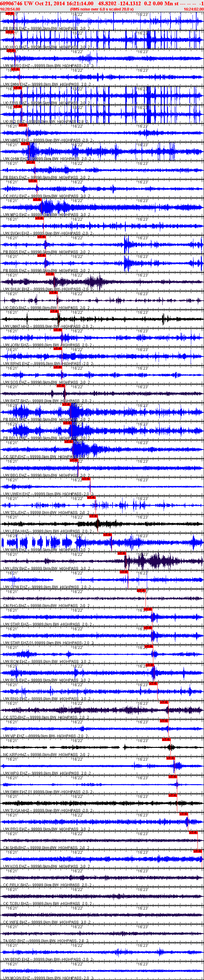Click the red pick marker on UW WIW trace
The width and height of the screenshot is (204, 980).
click(x=107, y=534)
